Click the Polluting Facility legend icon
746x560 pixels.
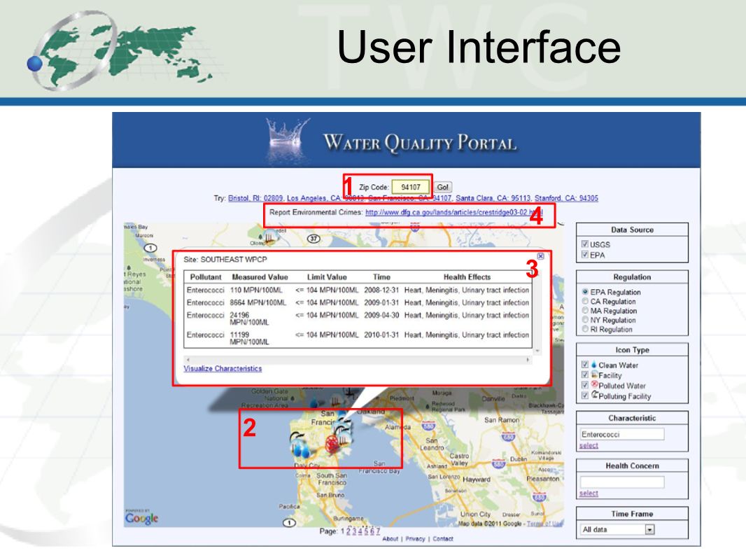click(x=595, y=395)
